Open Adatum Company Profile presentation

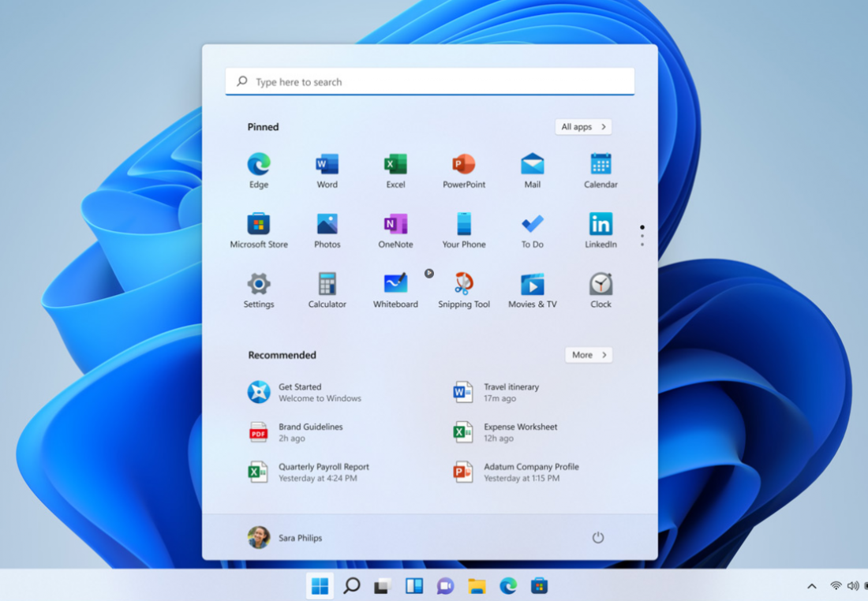coord(516,472)
